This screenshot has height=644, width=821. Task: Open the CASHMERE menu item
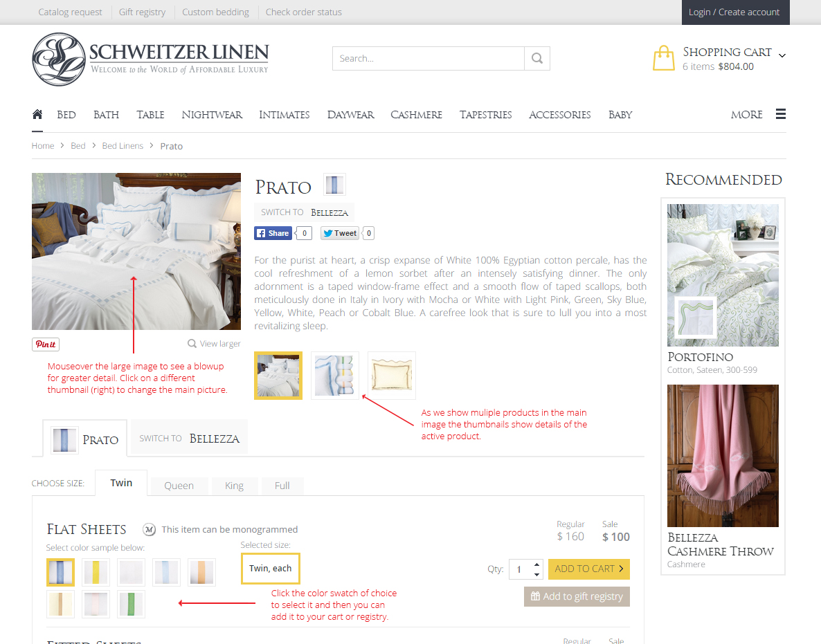point(415,115)
